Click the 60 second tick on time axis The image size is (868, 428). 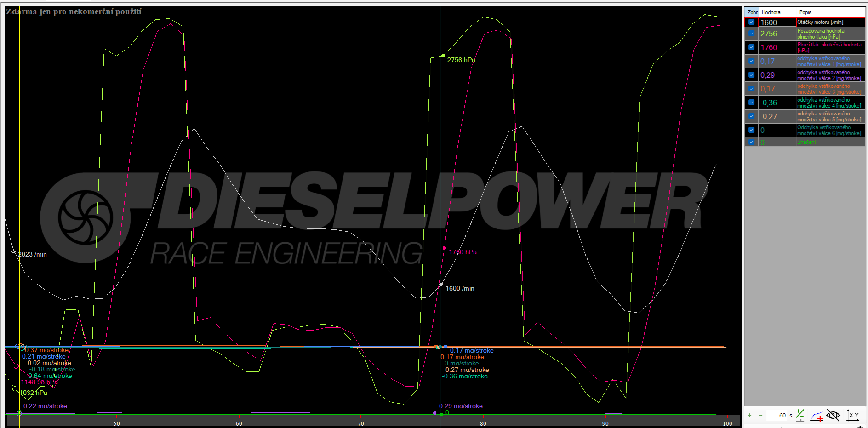coord(239,423)
